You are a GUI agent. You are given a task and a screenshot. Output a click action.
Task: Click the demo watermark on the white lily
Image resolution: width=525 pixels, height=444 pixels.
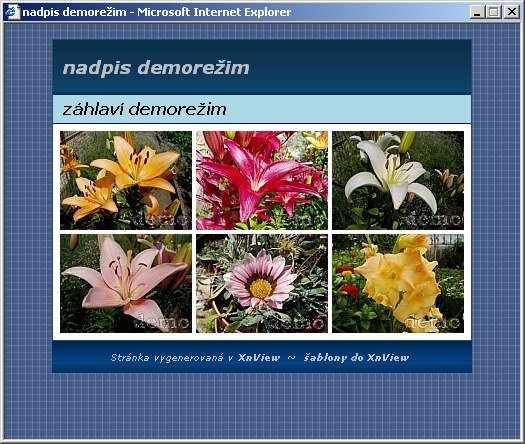[x=433, y=220]
